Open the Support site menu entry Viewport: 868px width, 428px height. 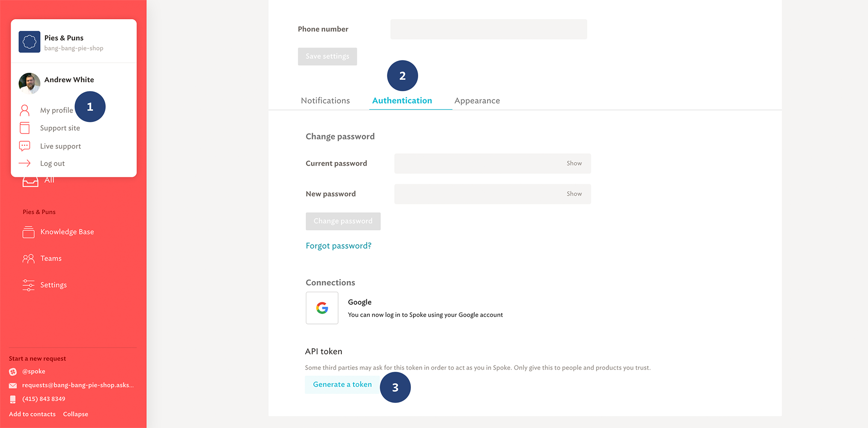(x=60, y=128)
